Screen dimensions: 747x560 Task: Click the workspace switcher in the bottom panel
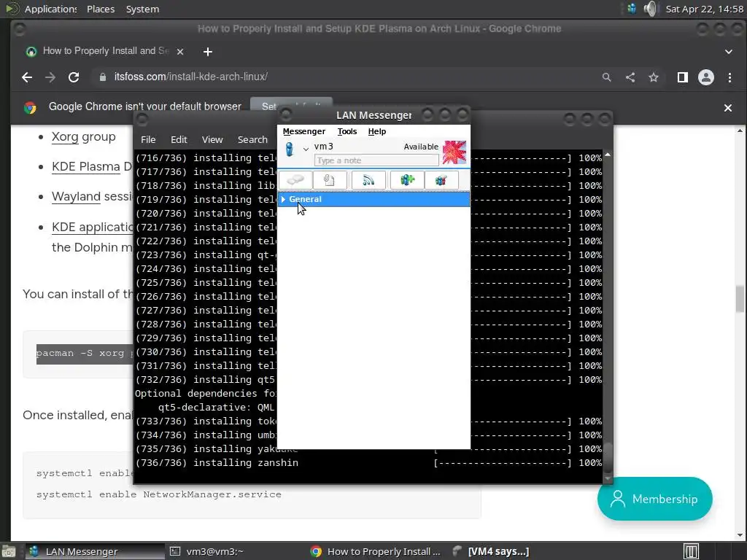[691, 551]
